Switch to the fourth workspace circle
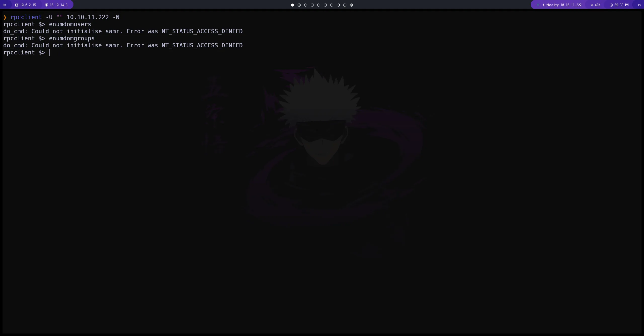 tap(312, 5)
